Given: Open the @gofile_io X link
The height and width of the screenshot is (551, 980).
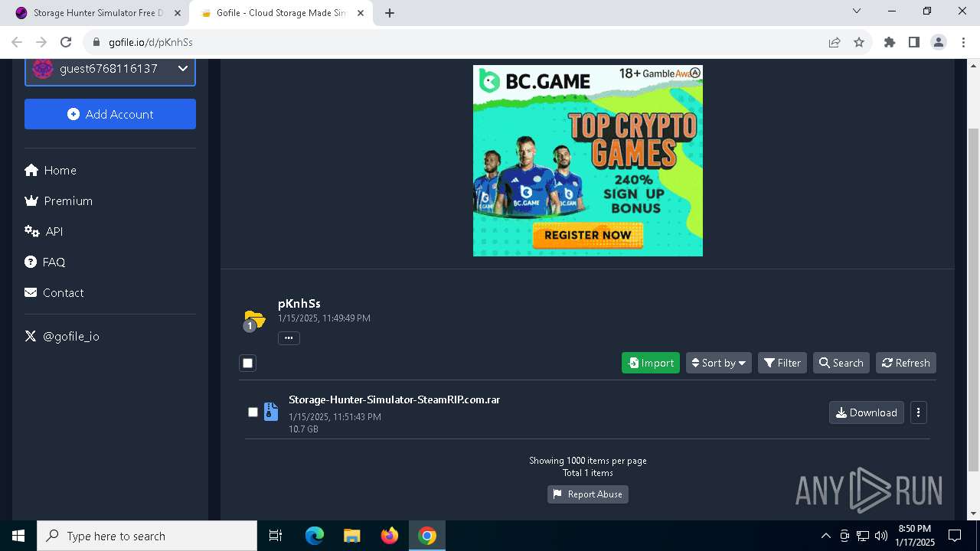Looking at the screenshot, I should click(x=62, y=336).
